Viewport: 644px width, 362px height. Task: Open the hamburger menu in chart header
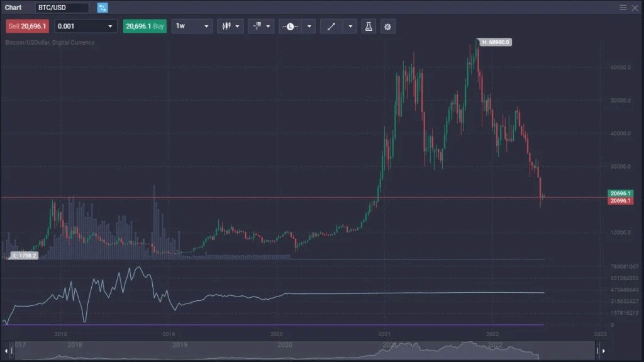(623, 8)
